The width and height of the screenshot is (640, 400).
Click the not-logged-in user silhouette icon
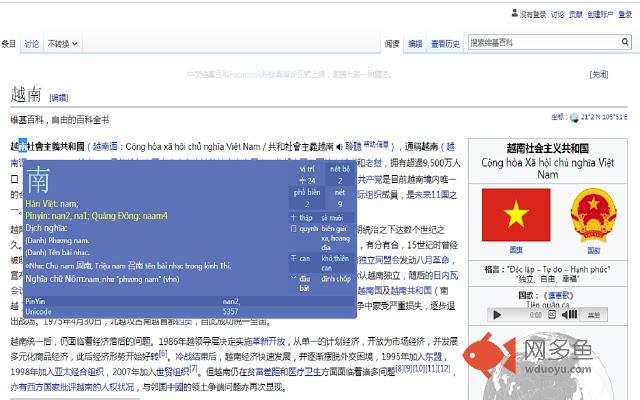tap(515, 13)
